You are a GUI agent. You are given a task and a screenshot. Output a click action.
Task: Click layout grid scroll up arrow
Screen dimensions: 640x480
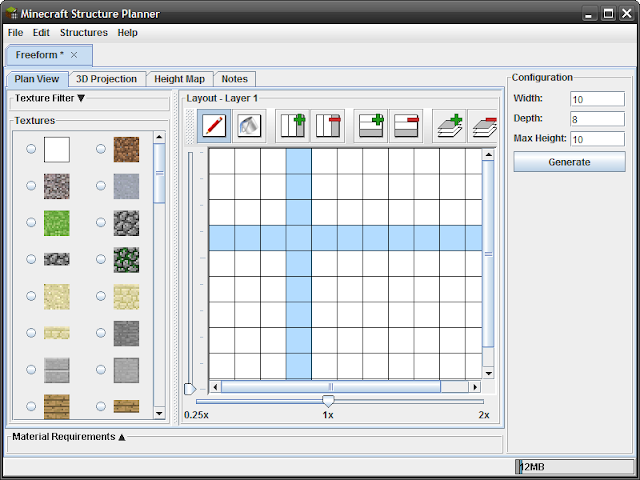[x=488, y=155]
